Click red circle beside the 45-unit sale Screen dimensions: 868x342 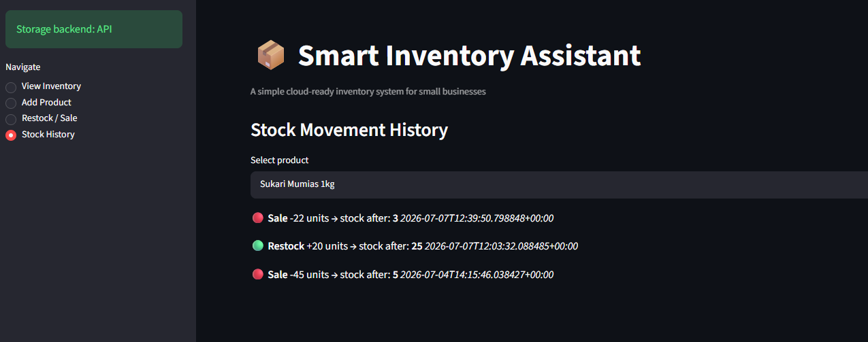coord(257,274)
